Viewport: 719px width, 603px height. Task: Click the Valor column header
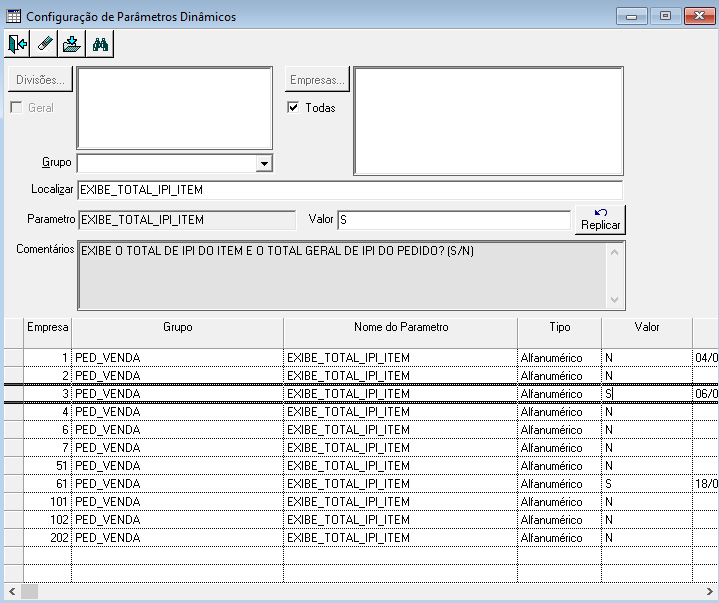point(647,333)
